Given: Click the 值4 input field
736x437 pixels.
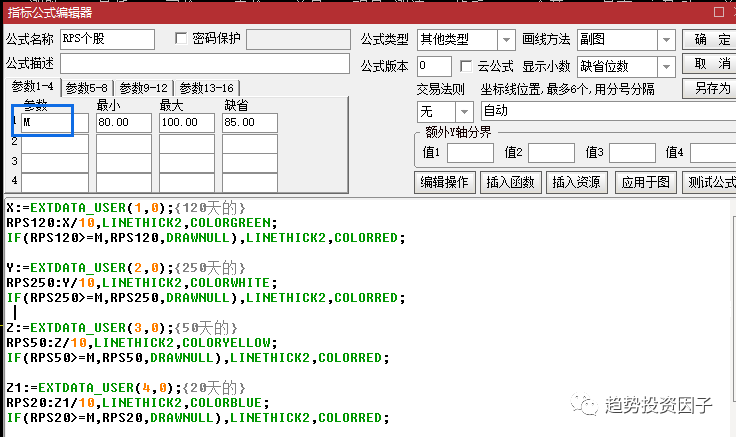Looking at the screenshot, I should point(713,153).
